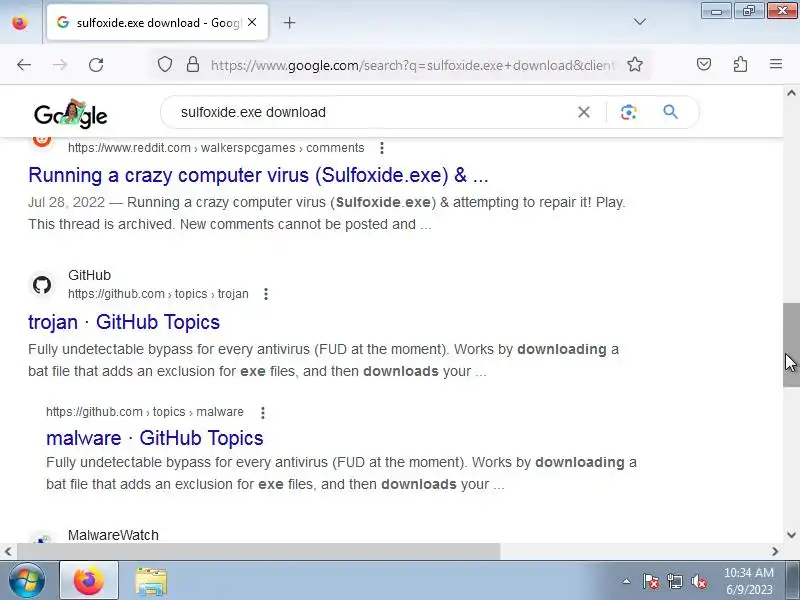The width and height of the screenshot is (800, 600).
Task: Click the MalwareWatch site name
Action: (x=113, y=535)
